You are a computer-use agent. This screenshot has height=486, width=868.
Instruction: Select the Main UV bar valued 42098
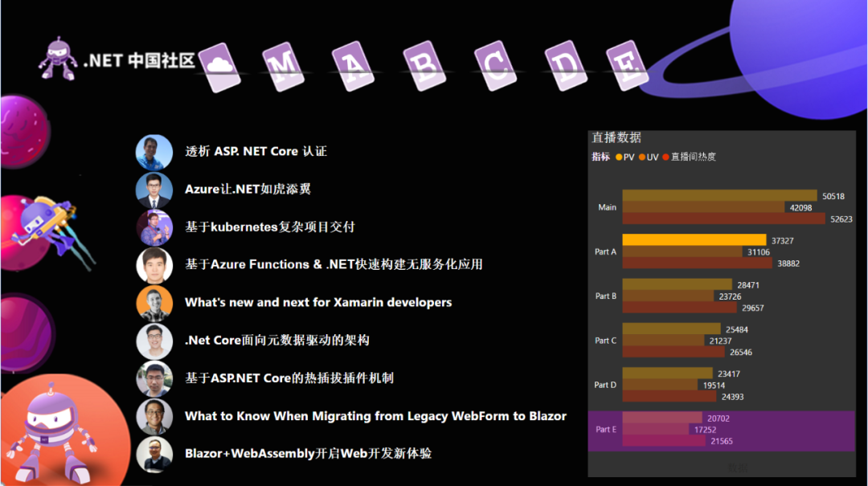pyautogui.click(x=703, y=207)
